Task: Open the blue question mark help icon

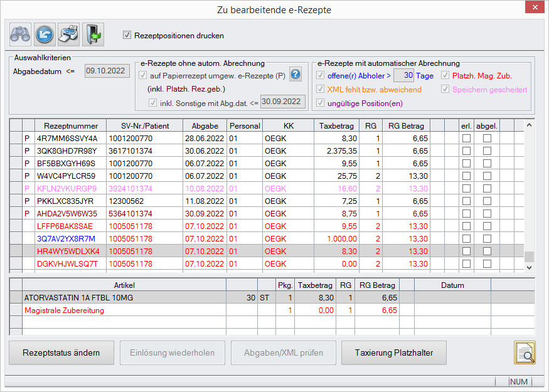Action: 296,75
